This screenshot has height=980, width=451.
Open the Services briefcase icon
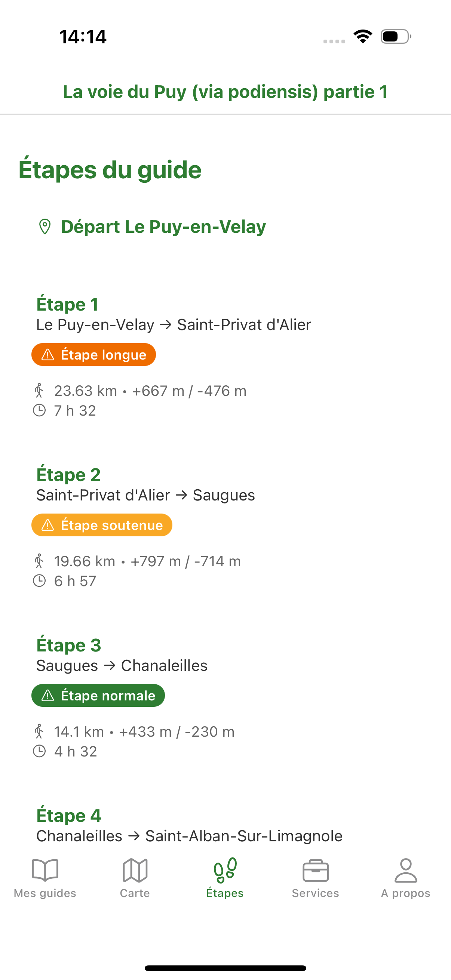(x=316, y=870)
